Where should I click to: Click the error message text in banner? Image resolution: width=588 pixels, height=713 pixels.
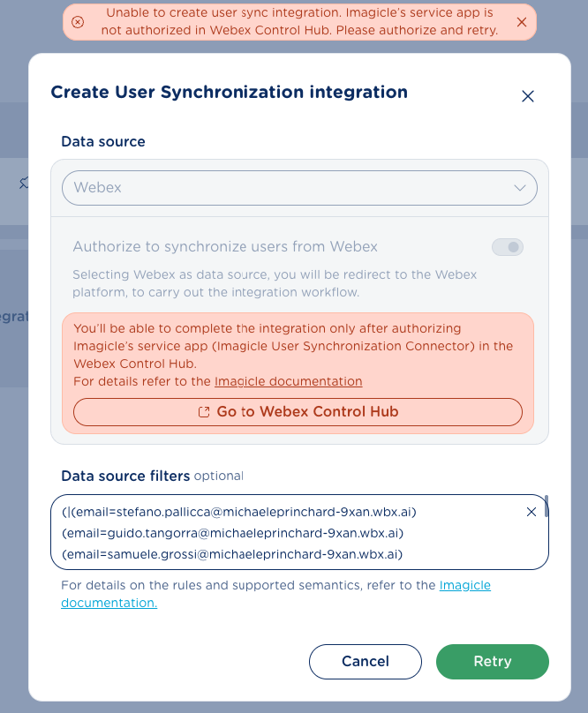click(301, 22)
